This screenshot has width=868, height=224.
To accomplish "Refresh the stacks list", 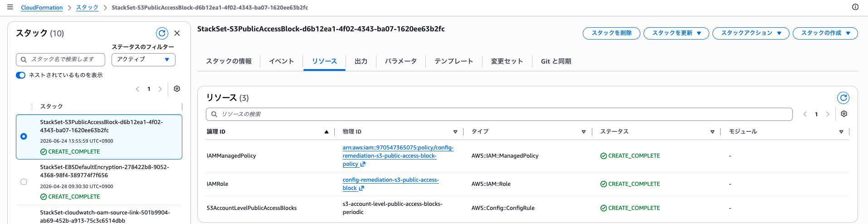I will tap(162, 33).
